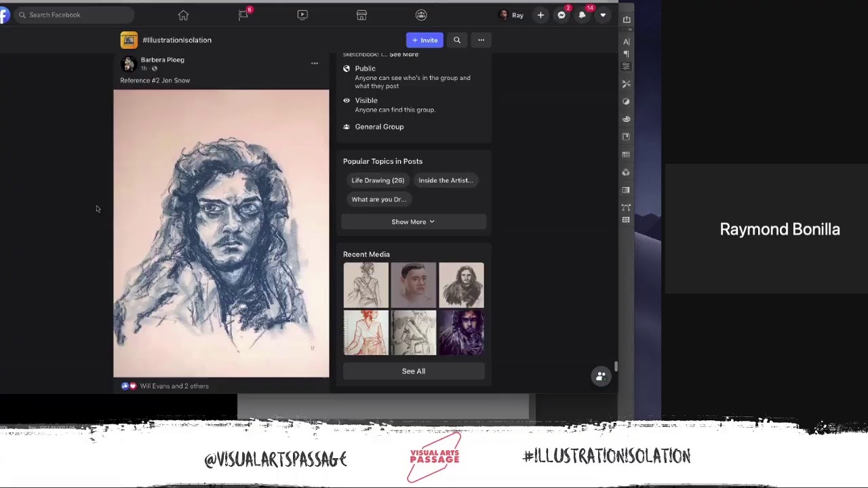
Task: Click the Share icon in side panel
Action: click(627, 20)
